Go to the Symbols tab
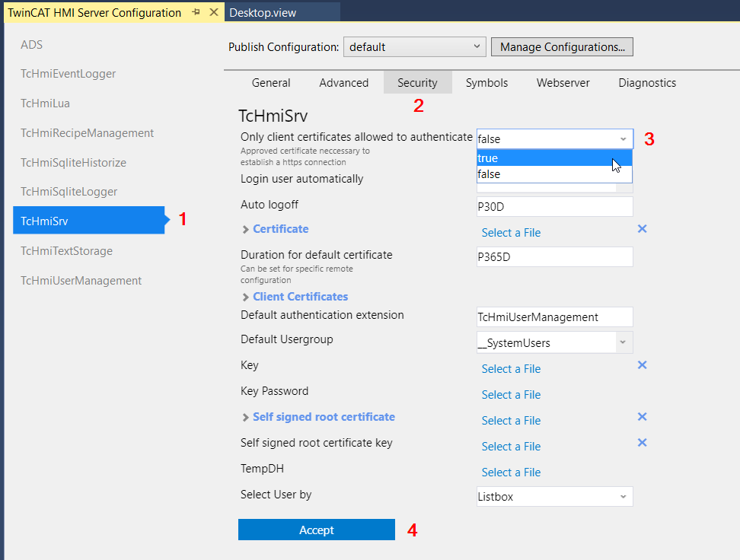 pos(486,83)
